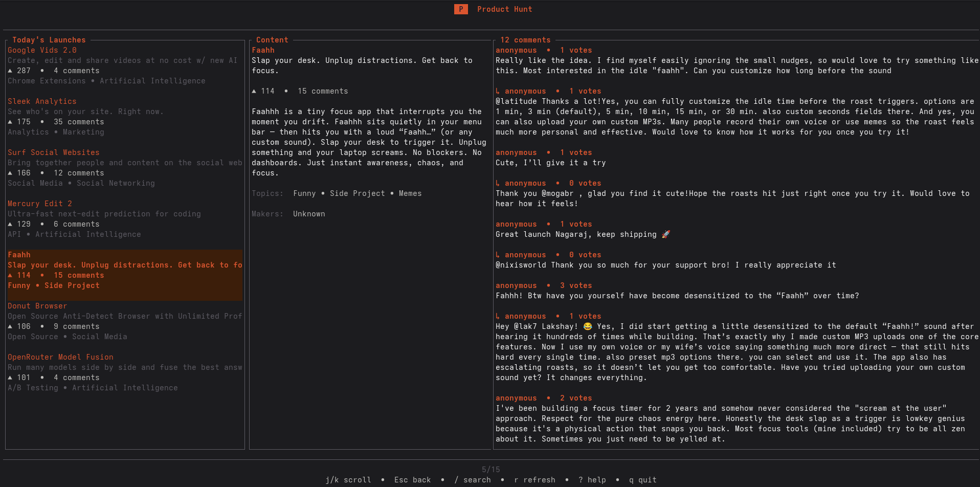Viewport: 980px width, 487px height.
Task: Click the 'Cute, I'll give it a try' comment
Action: pos(551,163)
